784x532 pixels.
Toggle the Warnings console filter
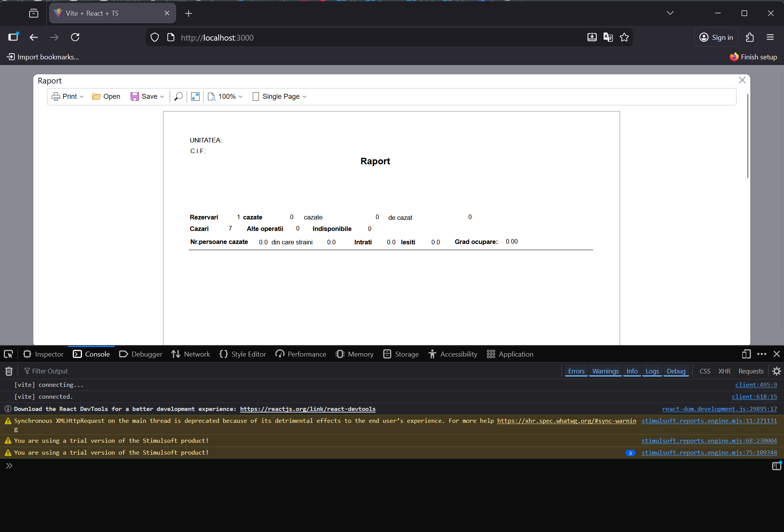605,371
